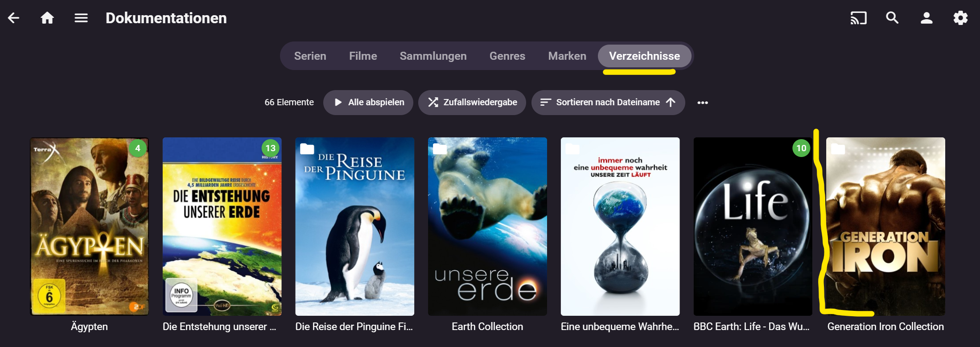980x347 pixels.
Task: Click the cast to device icon
Action: pos(858,18)
